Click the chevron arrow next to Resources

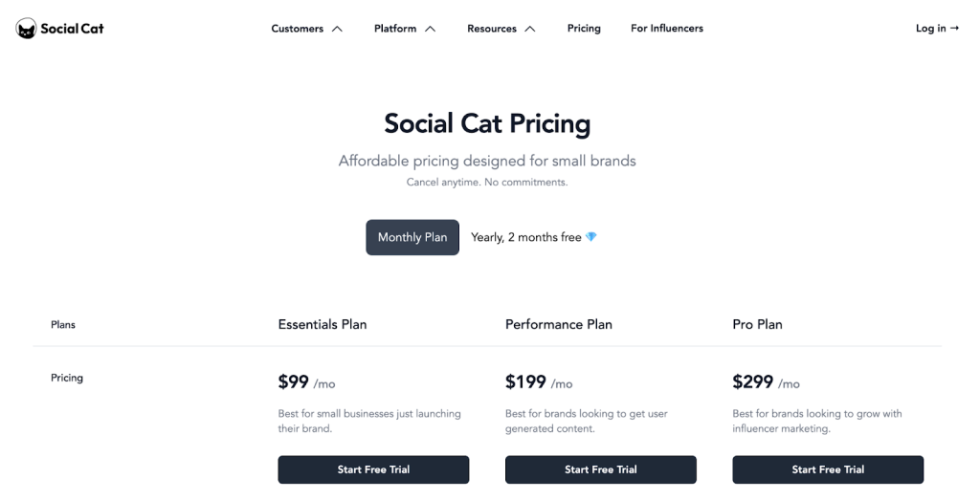tap(530, 29)
